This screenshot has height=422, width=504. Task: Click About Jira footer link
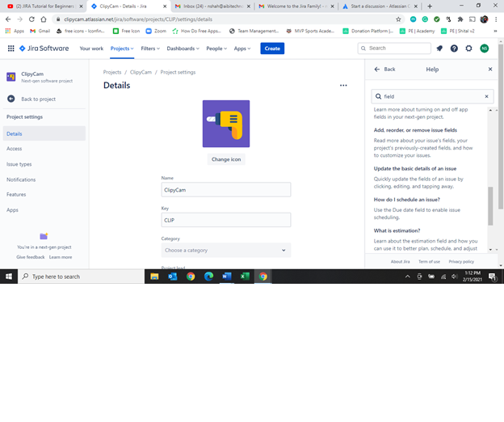pos(400,261)
